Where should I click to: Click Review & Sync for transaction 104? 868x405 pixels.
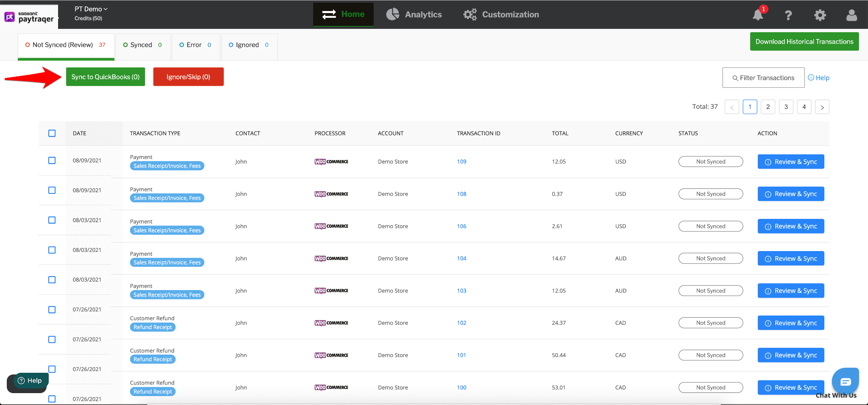(791, 258)
